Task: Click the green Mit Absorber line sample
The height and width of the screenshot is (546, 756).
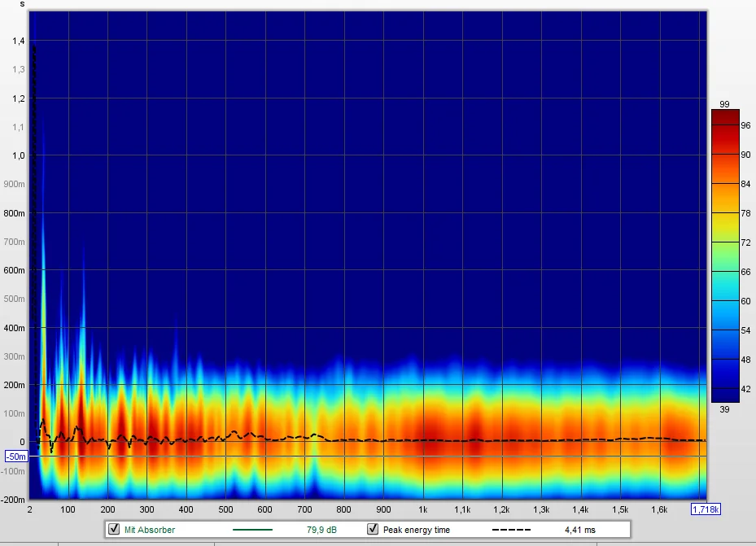Action: 252,530
